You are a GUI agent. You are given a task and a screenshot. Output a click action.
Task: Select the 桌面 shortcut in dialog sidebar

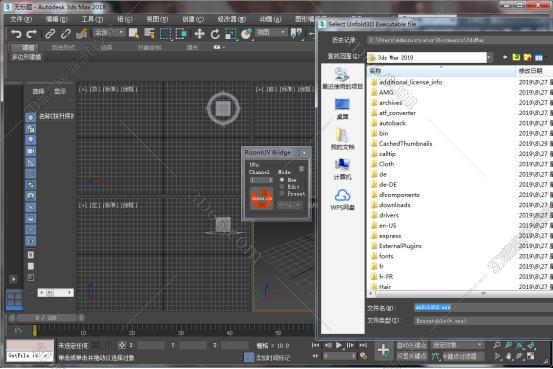[x=342, y=109]
